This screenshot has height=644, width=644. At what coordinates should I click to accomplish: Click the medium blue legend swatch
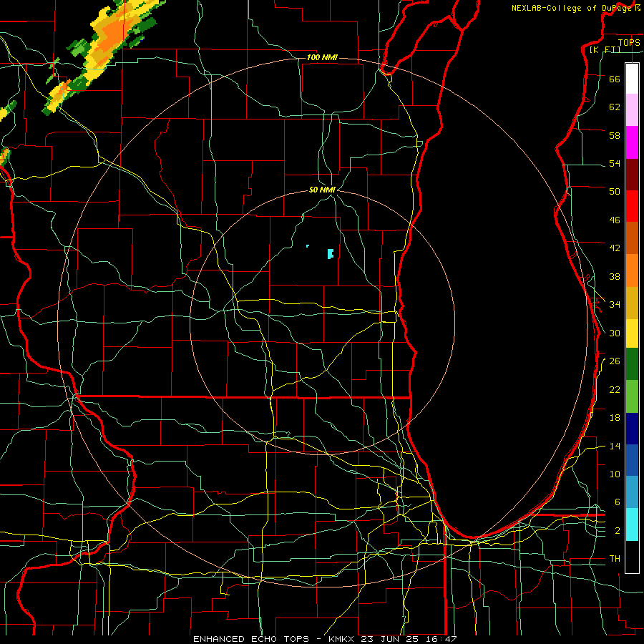tap(632, 460)
